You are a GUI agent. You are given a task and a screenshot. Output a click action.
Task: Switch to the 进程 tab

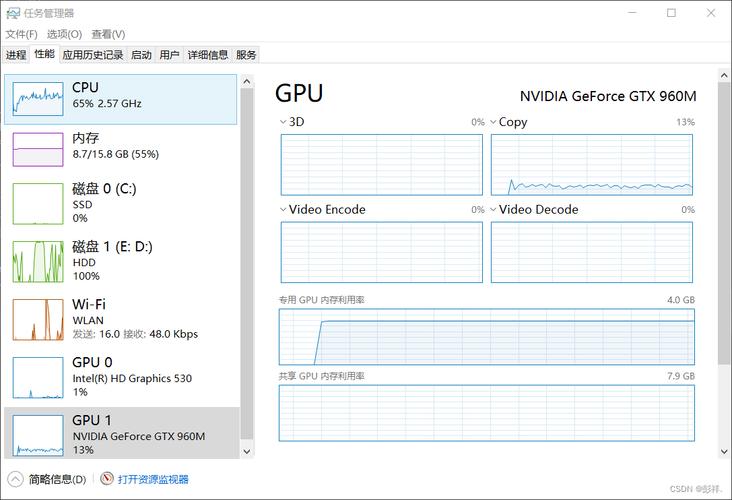[x=16, y=55]
